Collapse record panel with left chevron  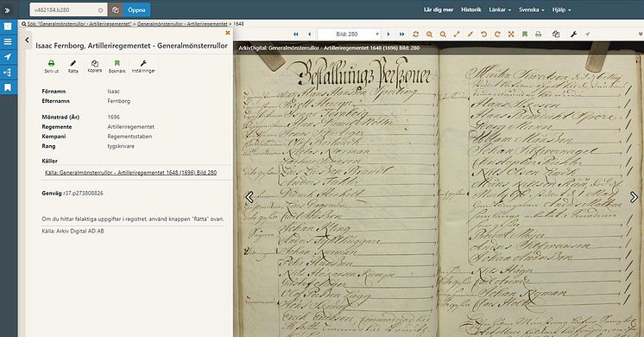click(x=27, y=40)
